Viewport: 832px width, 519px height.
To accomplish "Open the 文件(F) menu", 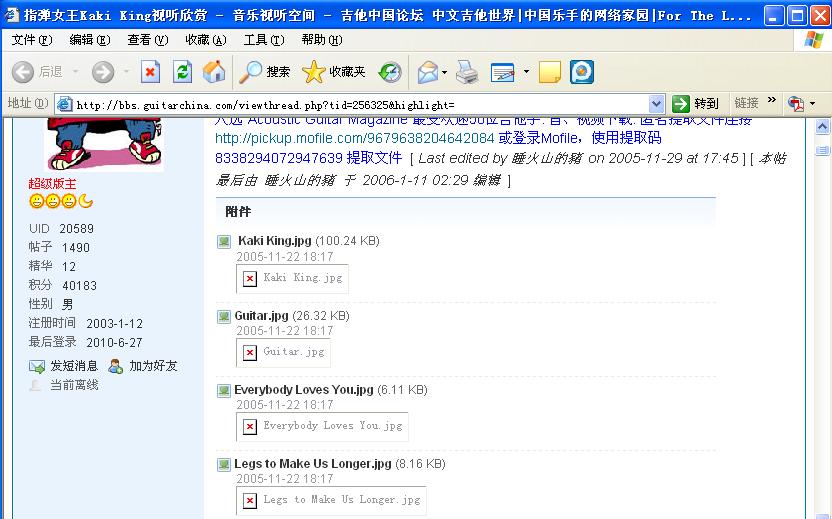I will pos(31,40).
